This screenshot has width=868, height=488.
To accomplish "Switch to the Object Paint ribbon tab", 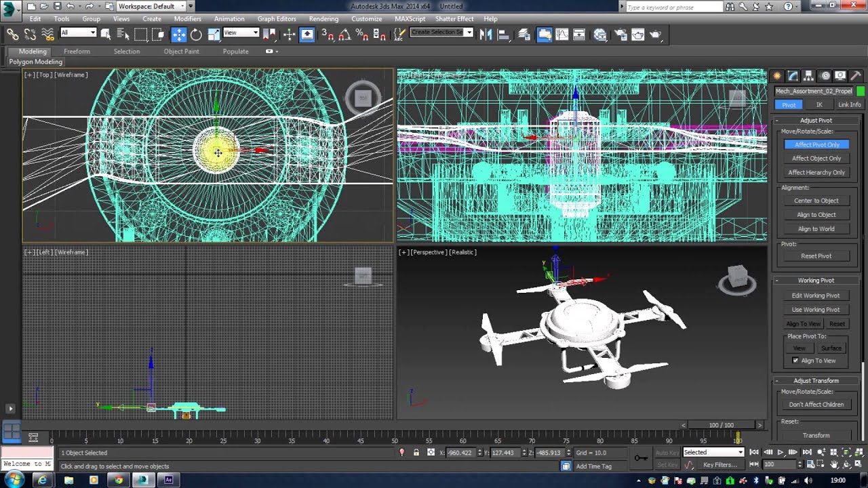I will pyautogui.click(x=181, y=52).
